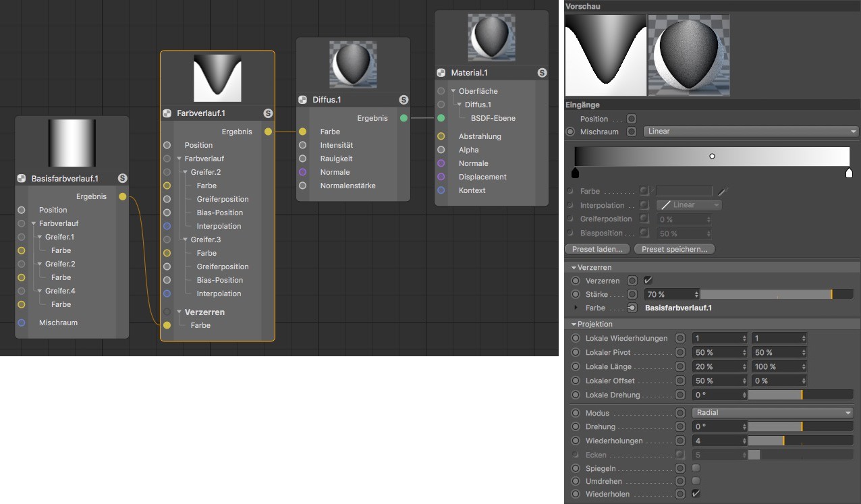Enable the Spiegeln checkbox
Viewport: 861px width, 504px height.
pos(696,468)
